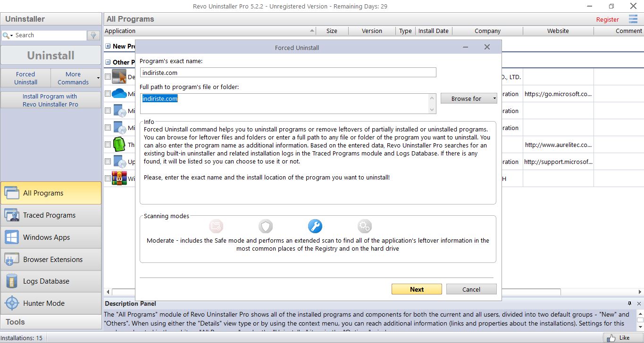Screen dimensions: 644x343
Task: Switch to Hunter Mode
Action: click(x=51, y=303)
